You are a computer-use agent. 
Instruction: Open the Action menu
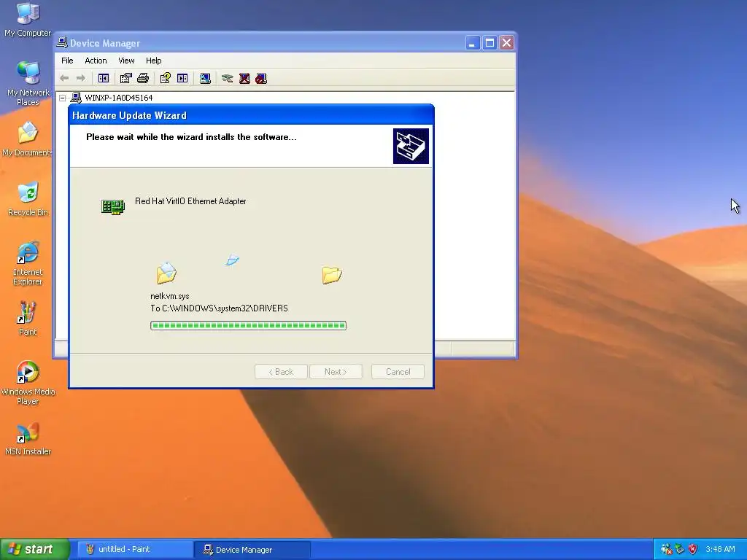pos(96,61)
